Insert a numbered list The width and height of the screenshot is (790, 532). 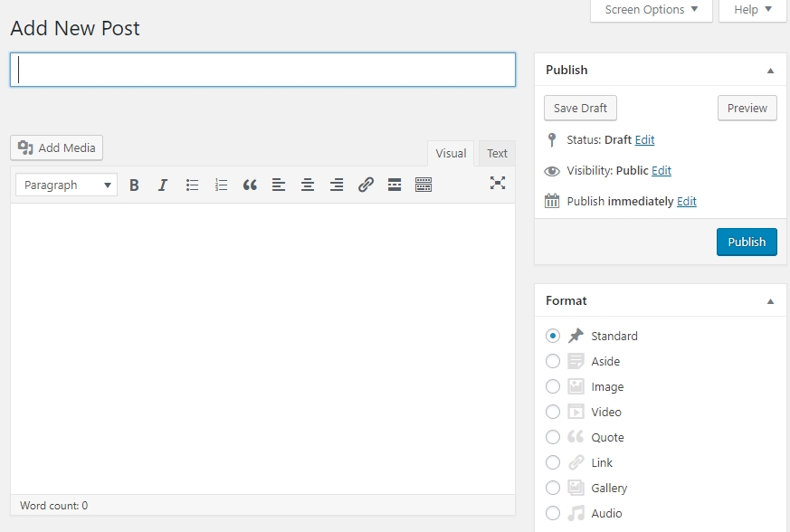coord(221,185)
